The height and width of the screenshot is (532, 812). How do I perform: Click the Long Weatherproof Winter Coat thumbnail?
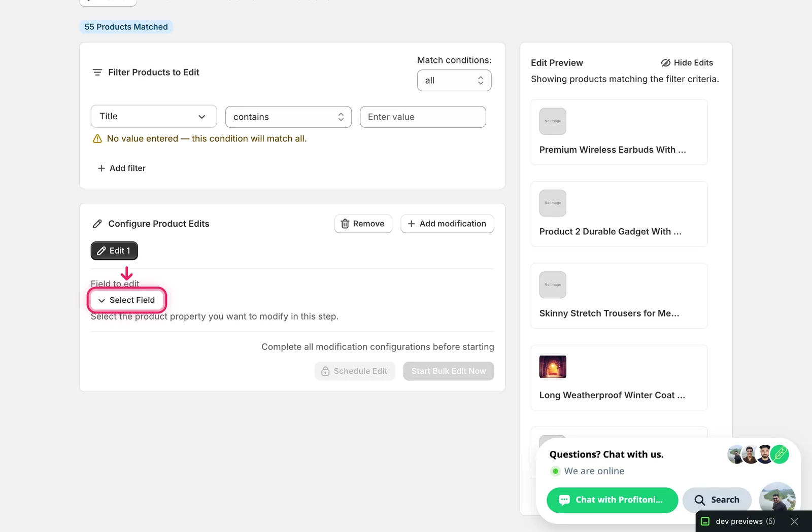[553, 367]
